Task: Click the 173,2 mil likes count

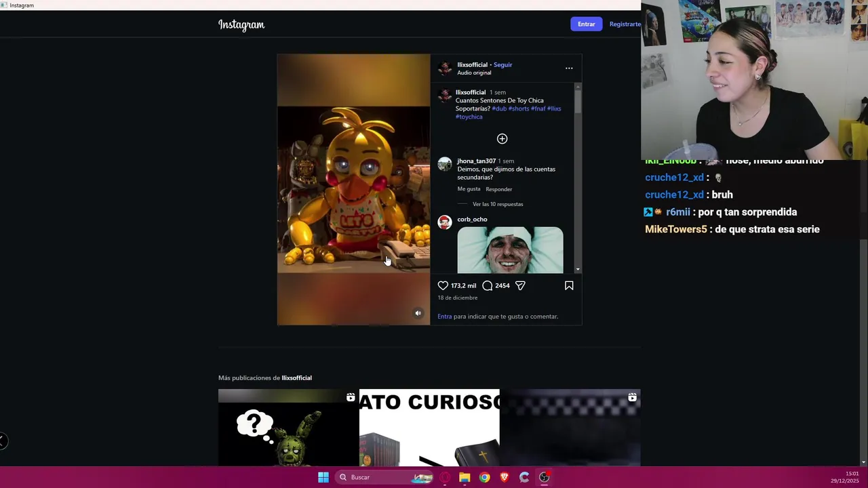Action: [463, 285]
